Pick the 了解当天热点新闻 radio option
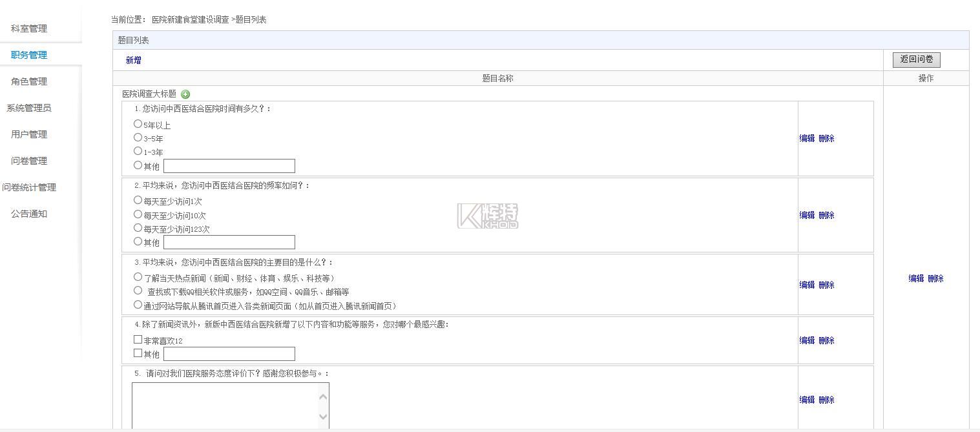This screenshot has height=432, width=980. click(x=138, y=277)
